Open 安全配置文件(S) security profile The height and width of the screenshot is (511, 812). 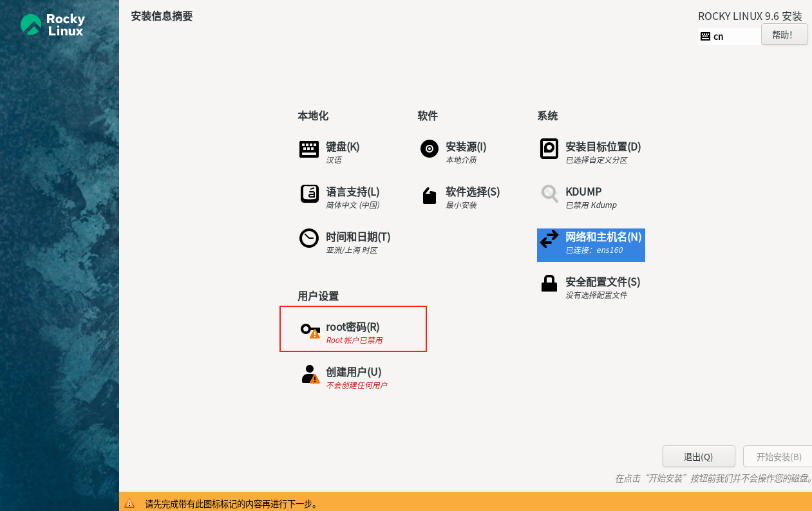click(x=603, y=282)
